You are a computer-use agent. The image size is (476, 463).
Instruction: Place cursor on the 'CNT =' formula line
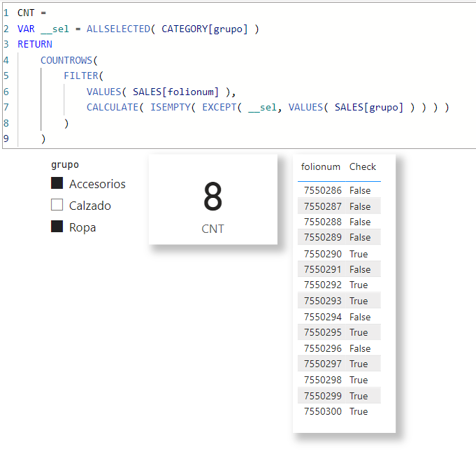[x=31, y=13]
